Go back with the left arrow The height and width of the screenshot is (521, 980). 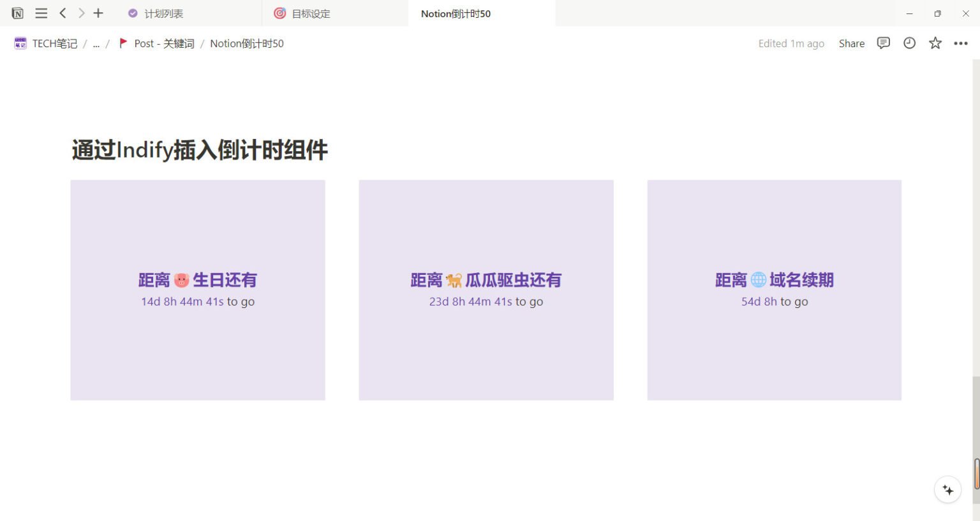pyautogui.click(x=63, y=13)
